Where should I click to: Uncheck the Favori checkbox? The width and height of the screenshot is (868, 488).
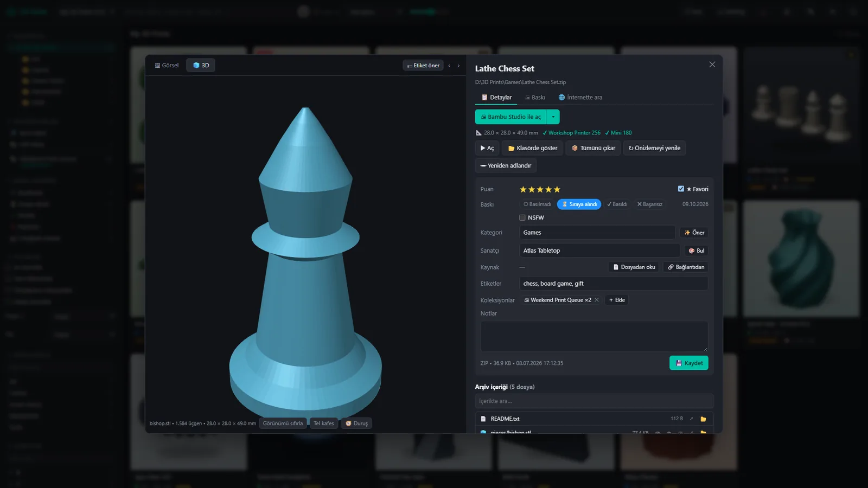click(x=681, y=189)
